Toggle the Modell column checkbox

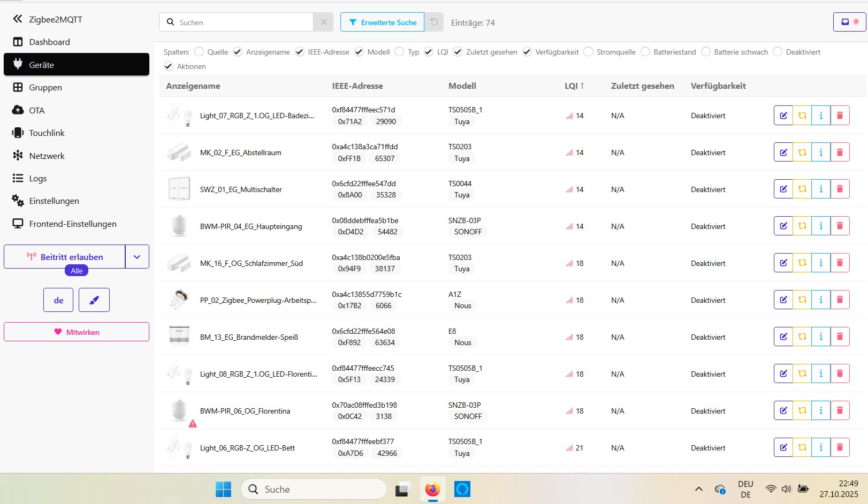coord(359,52)
